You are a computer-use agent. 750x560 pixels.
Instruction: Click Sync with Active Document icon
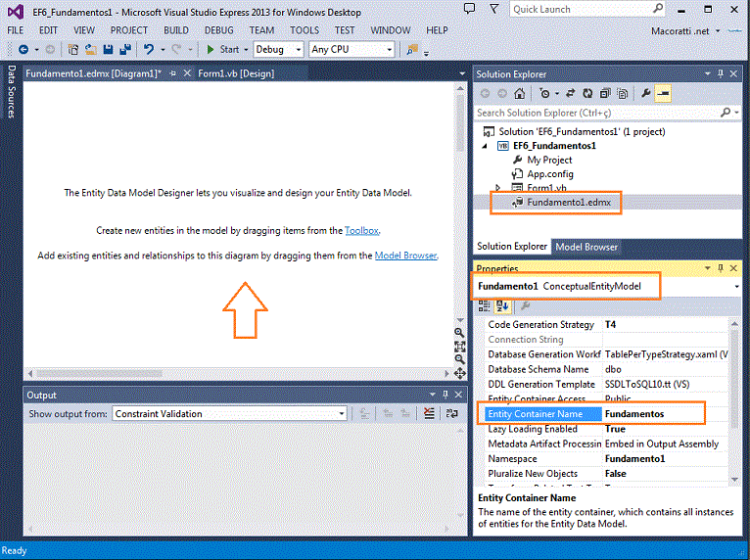[x=570, y=93]
